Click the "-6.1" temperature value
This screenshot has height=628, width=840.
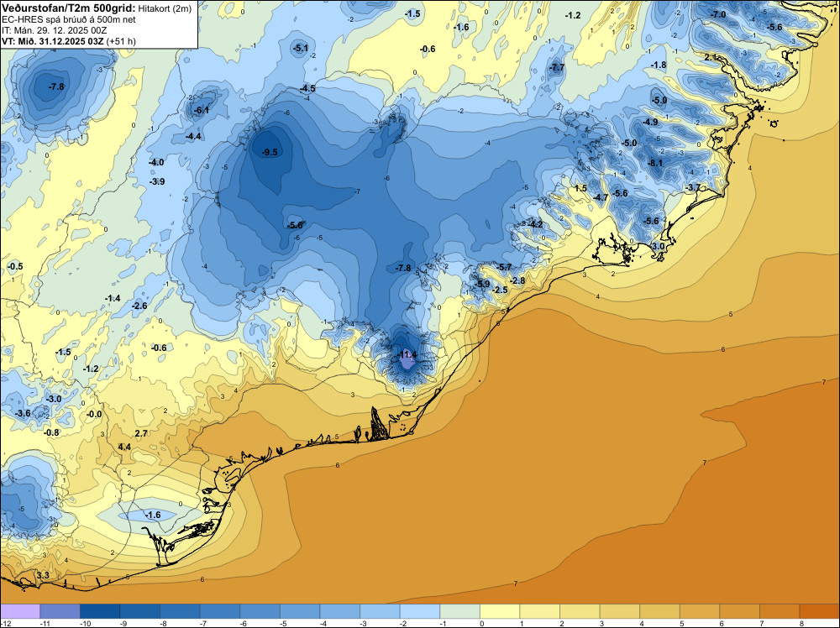[x=201, y=110]
